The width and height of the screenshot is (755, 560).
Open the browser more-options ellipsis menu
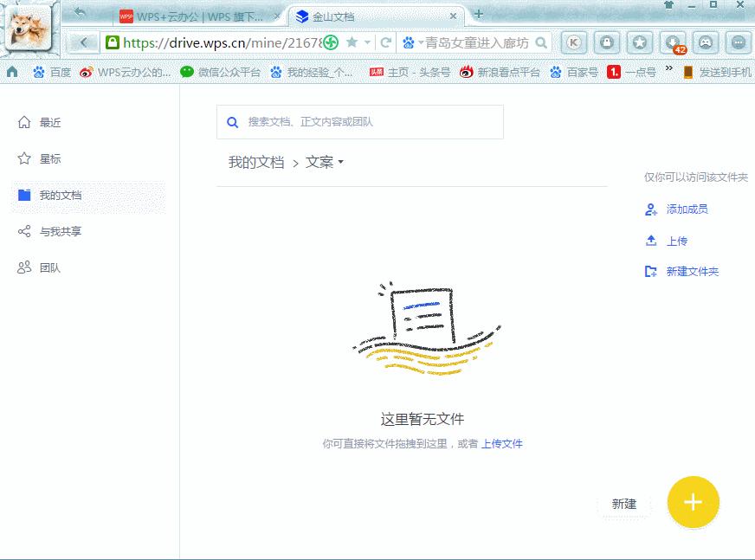point(737,41)
